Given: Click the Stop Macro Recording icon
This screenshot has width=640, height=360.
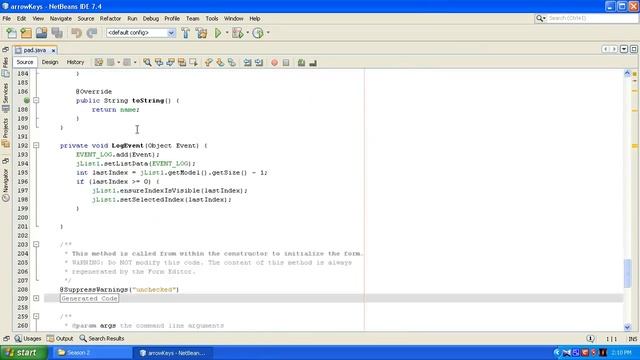Looking at the screenshot, I should [286, 62].
